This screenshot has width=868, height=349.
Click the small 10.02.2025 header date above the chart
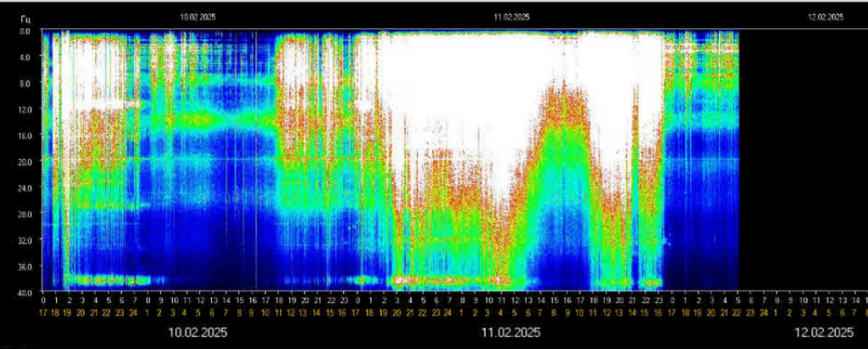(x=197, y=16)
